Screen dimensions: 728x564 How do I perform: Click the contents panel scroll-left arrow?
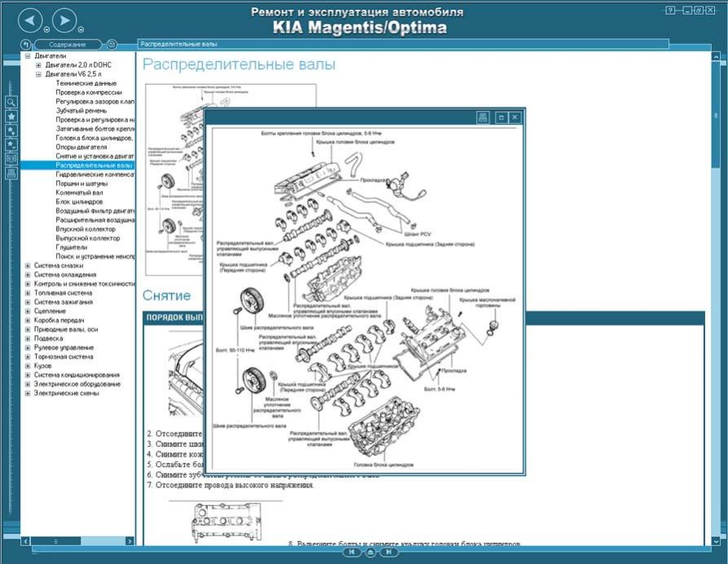25,541
